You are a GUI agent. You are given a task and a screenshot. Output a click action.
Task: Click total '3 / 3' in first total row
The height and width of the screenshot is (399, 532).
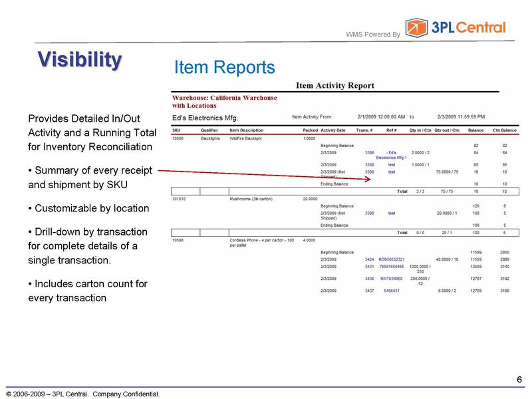point(420,192)
